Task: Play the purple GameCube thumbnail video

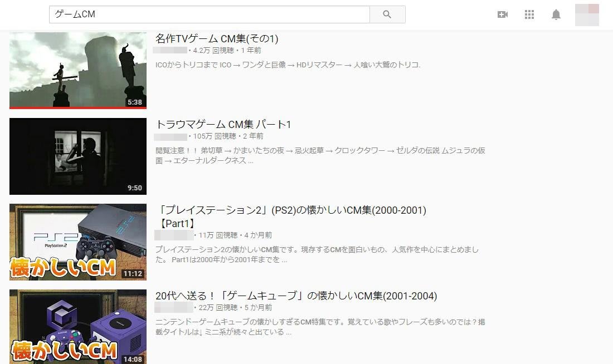Action: click(78, 326)
